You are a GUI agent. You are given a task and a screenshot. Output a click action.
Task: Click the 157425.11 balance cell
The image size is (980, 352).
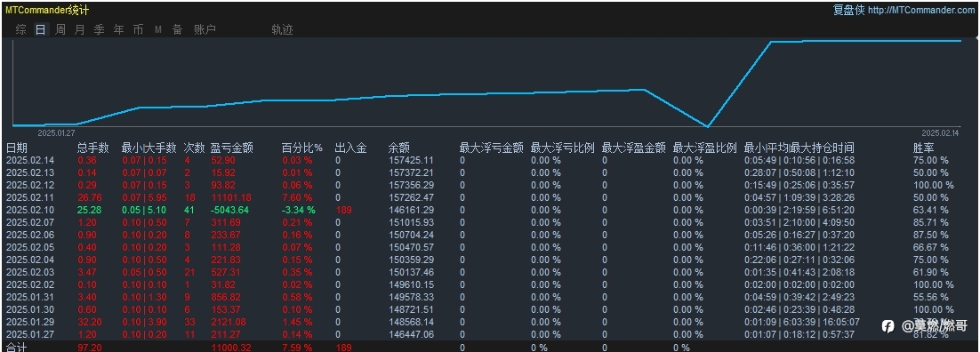click(x=411, y=160)
